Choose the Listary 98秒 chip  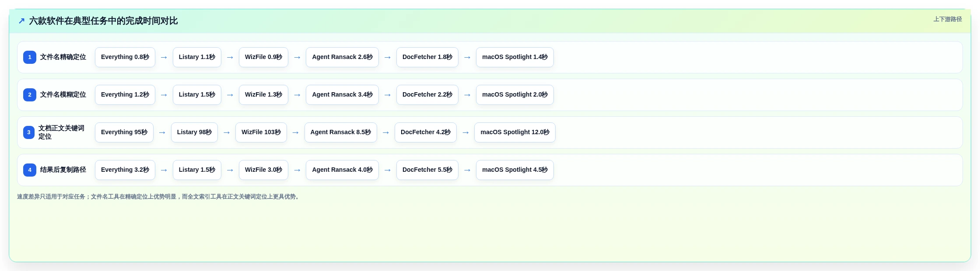[x=194, y=132]
